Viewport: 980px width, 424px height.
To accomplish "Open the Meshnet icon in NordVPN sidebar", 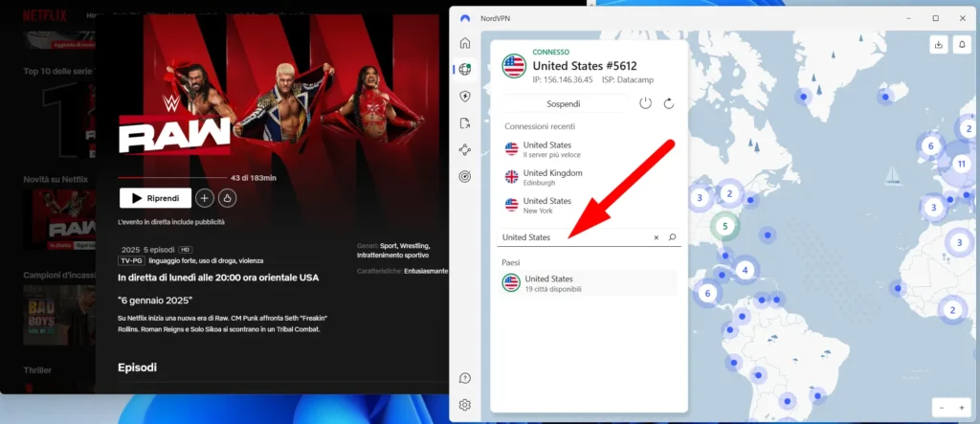I will 464,150.
